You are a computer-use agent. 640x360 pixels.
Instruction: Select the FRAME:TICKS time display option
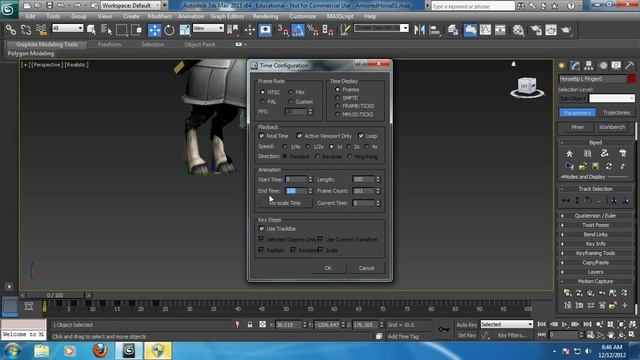tap(337, 106)
